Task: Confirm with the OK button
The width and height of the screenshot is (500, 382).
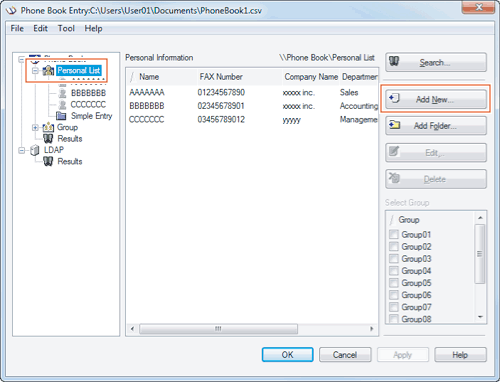Action: pyautogui.click(x=287, y=355)
